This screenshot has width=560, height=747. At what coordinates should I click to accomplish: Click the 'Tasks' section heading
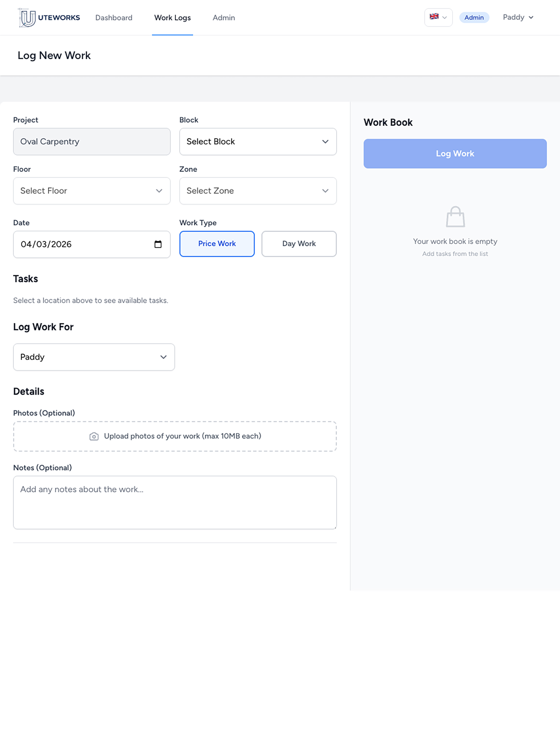26,279
